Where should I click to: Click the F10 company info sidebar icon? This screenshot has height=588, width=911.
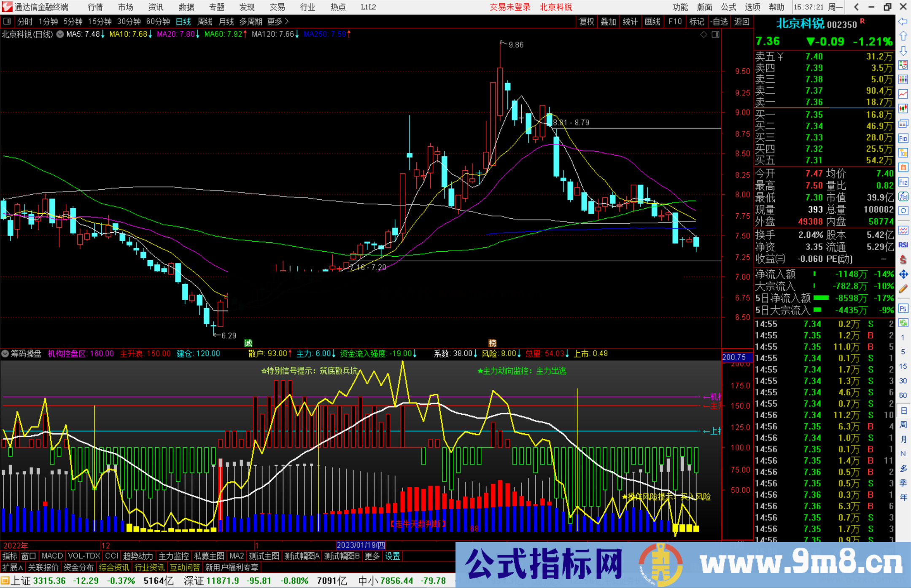coord(903,138)
